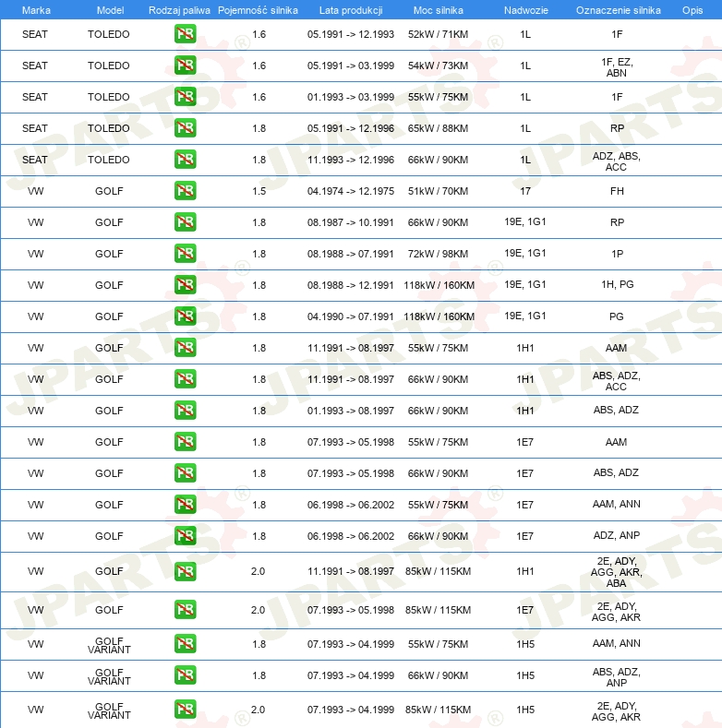The image size is (722, 728).
Task: Select power 65kW / 88KM cell
Action: (439, 128)
